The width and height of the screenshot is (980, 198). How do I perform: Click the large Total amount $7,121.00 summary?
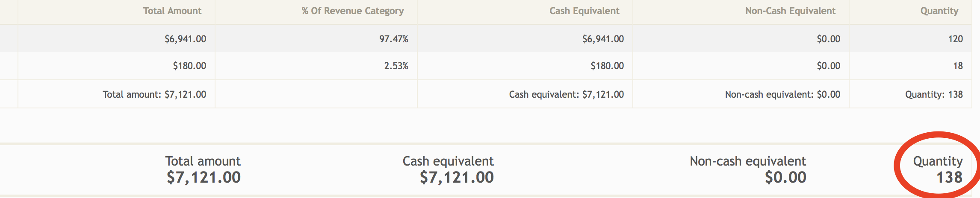203,169
